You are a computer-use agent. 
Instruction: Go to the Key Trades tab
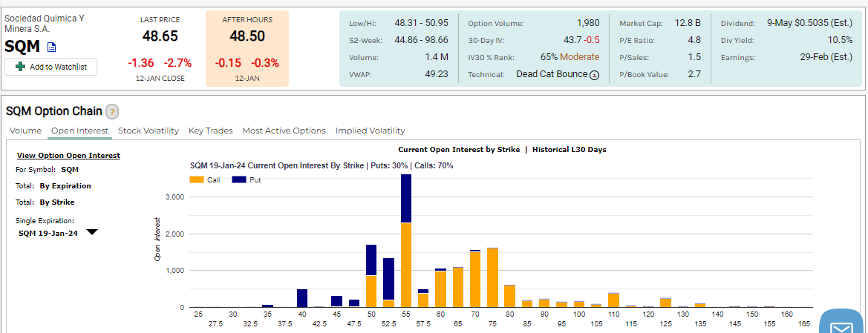[x=210, y=131]
